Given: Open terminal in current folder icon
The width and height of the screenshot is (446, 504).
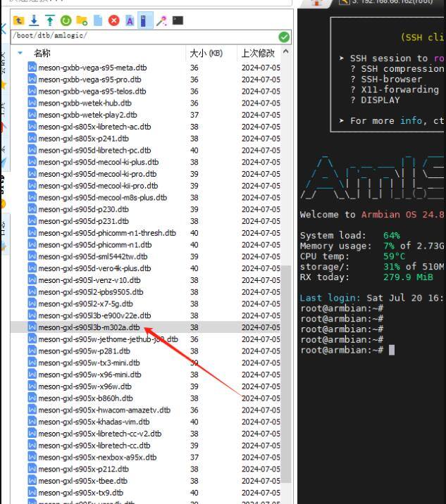Looking at the screenshot, I should (x=178, y=21).
